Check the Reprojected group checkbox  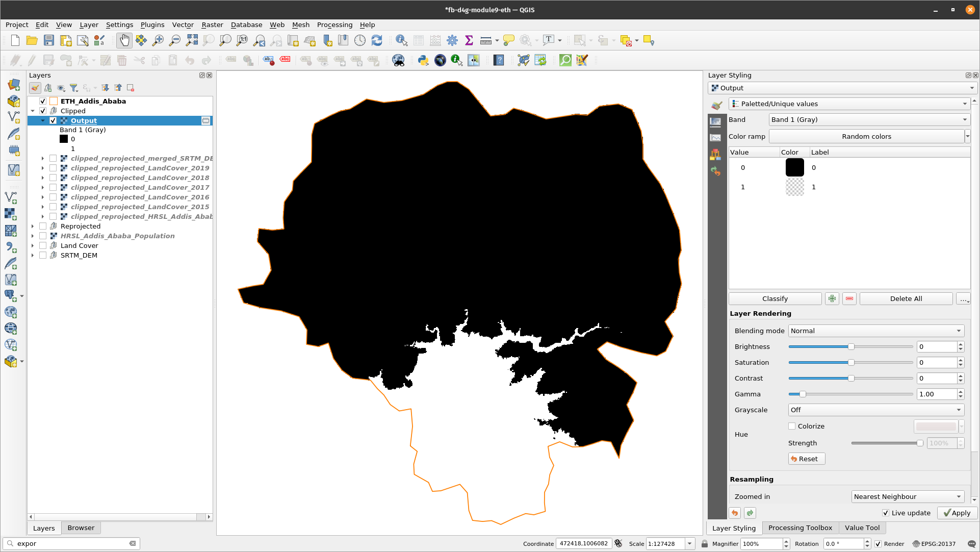tap(43, 227)
